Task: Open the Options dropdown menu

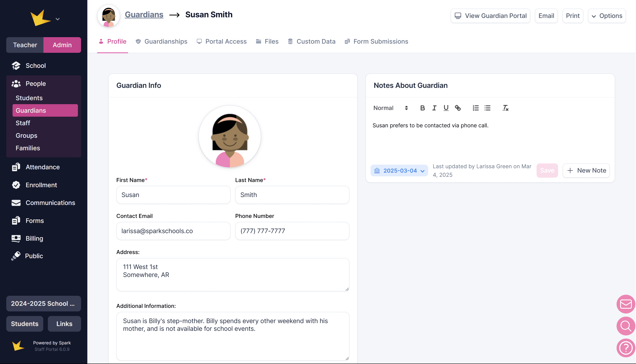Action: pos(607,16)
